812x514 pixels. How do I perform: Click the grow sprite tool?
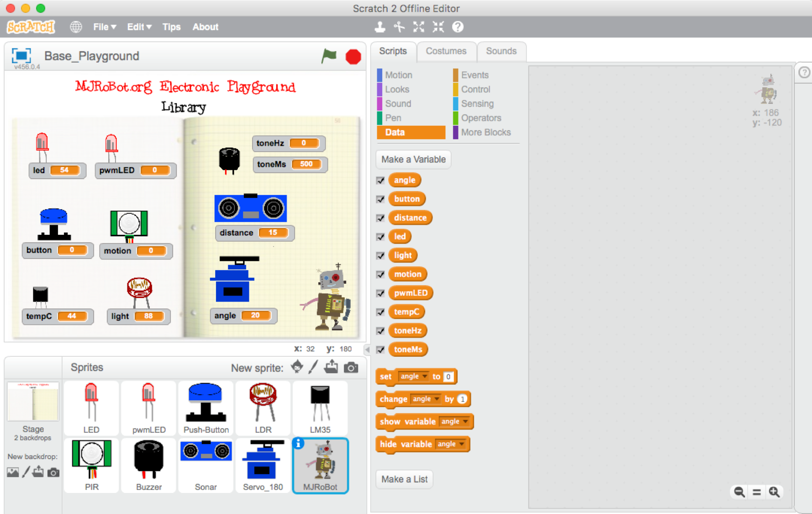(x=418, y=27)
